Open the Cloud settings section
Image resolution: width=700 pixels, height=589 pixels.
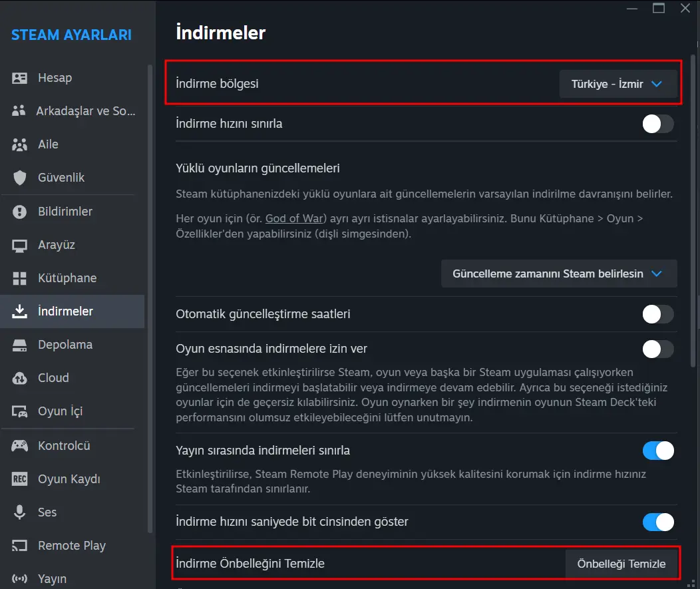point(73,378)
